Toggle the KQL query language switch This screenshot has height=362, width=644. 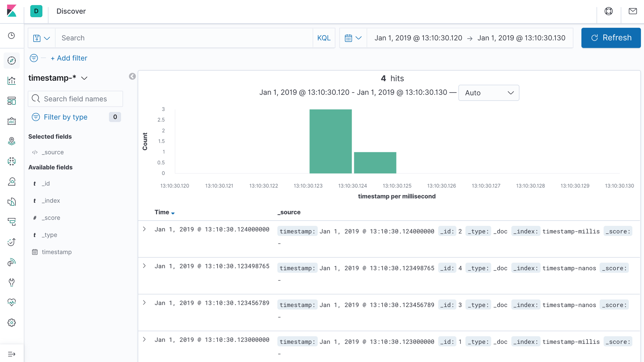[x=324, y=38]
